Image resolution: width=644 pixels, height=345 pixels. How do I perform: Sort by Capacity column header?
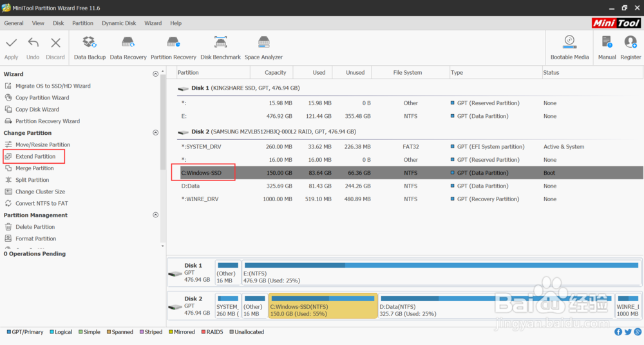[x=272, y=72]
